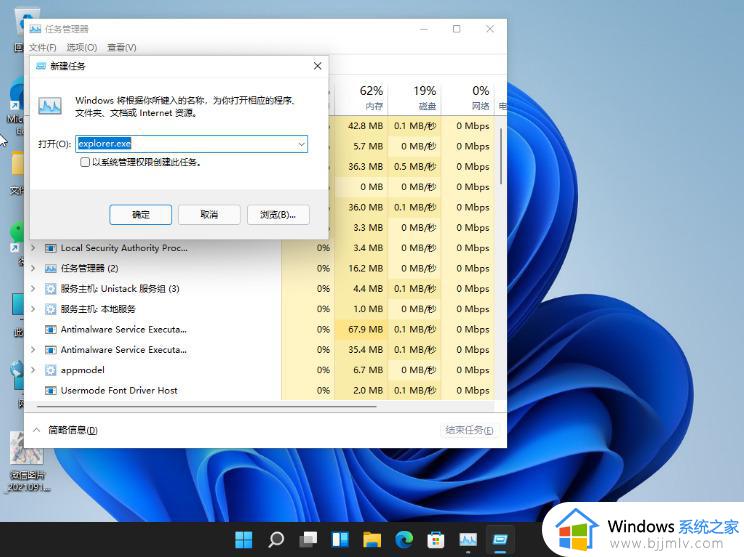Screen dimensions: 744x557
Task: Click the Run dialog taskbar icon
Action: click(x=500, y=539)
